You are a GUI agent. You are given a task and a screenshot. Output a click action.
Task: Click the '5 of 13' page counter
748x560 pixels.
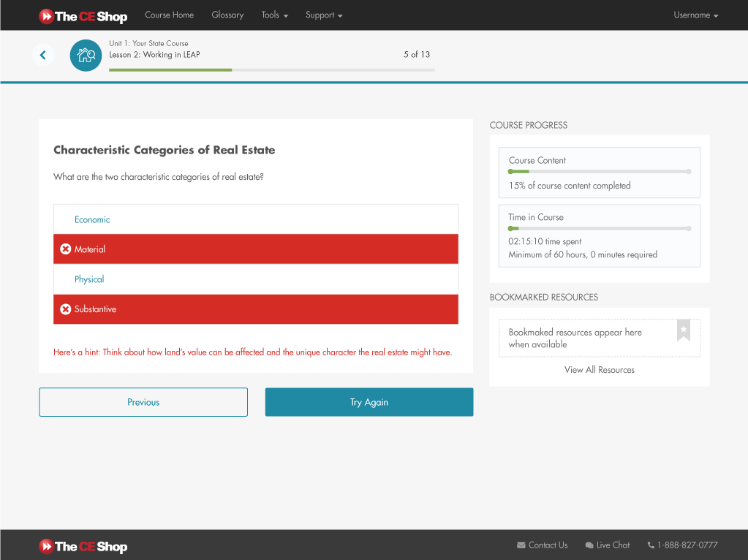417,54
